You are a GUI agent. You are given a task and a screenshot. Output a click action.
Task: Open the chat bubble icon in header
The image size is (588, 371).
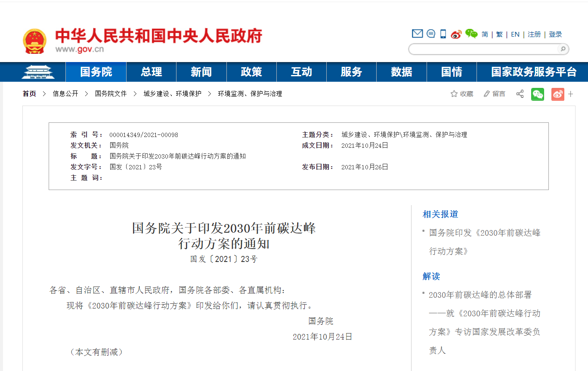pyautogui.click(x=430, y=34)
